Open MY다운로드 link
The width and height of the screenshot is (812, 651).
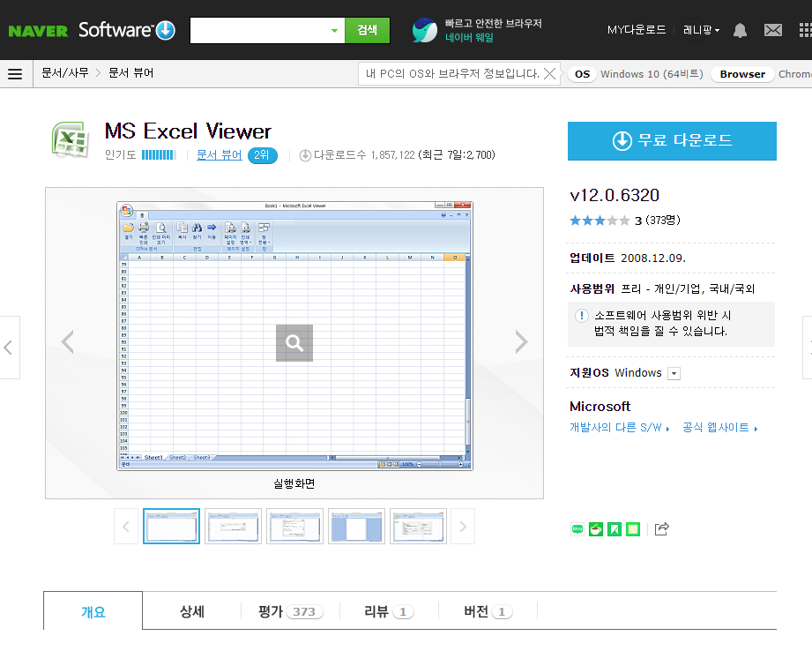[x=637, y=30]
